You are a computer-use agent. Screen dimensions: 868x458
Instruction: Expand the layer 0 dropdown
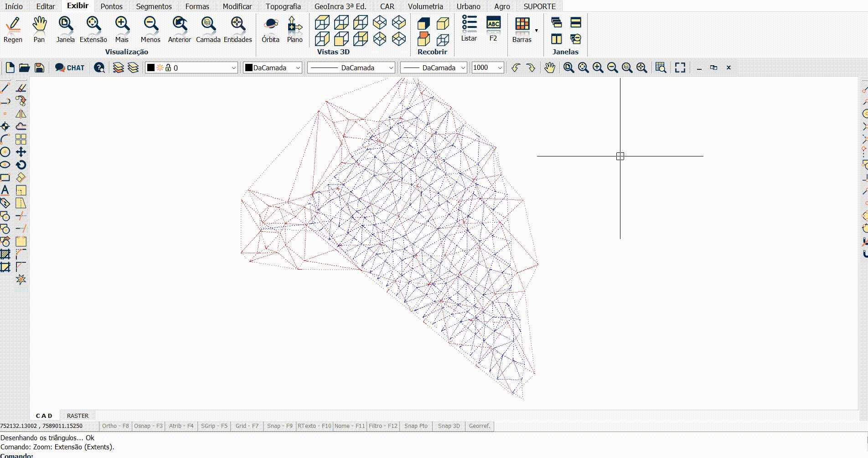233,68
